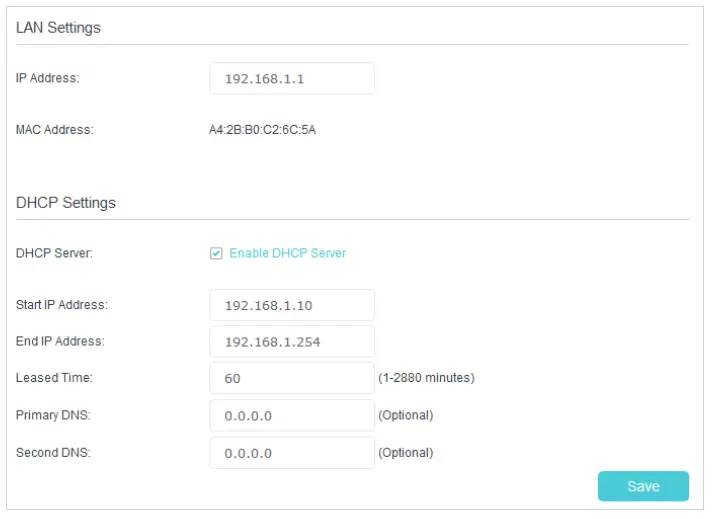
Task: Click the Primary DNS label
Action: 53,415
